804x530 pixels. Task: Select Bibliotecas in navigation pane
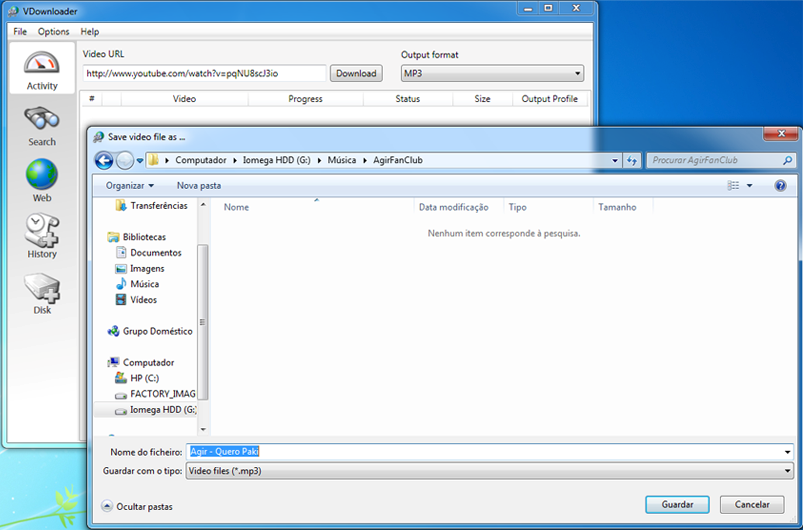136,237
